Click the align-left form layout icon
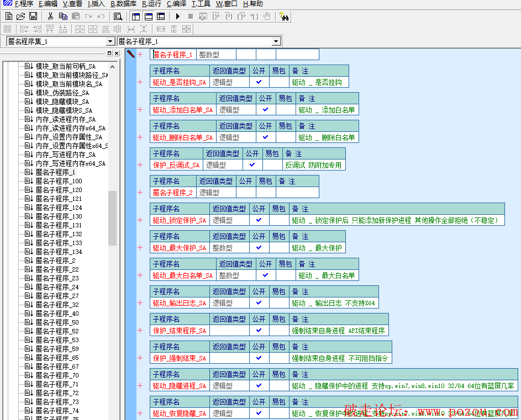The height and width of the screenshot is (420, 521). point(25,29)
